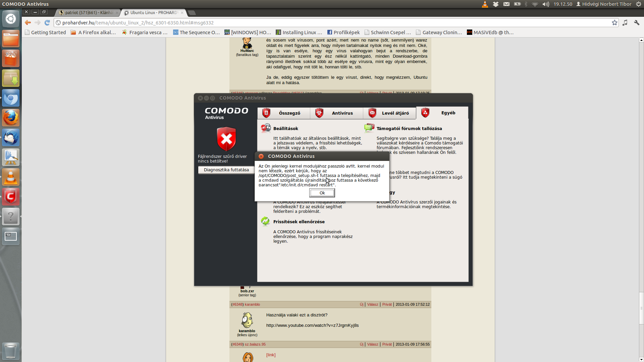Switch to the Összegző tab

[284, 113]
